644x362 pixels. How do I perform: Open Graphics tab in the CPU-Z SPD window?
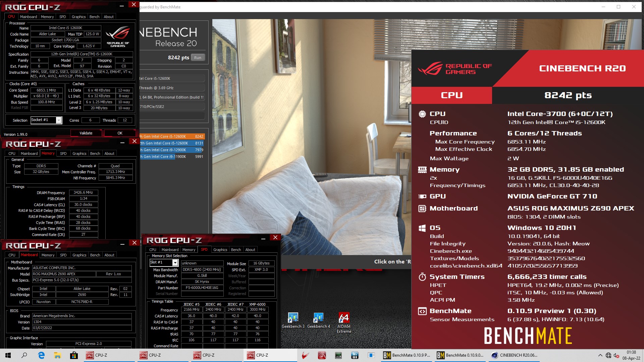pyautogui.click(x=220, y=250)
